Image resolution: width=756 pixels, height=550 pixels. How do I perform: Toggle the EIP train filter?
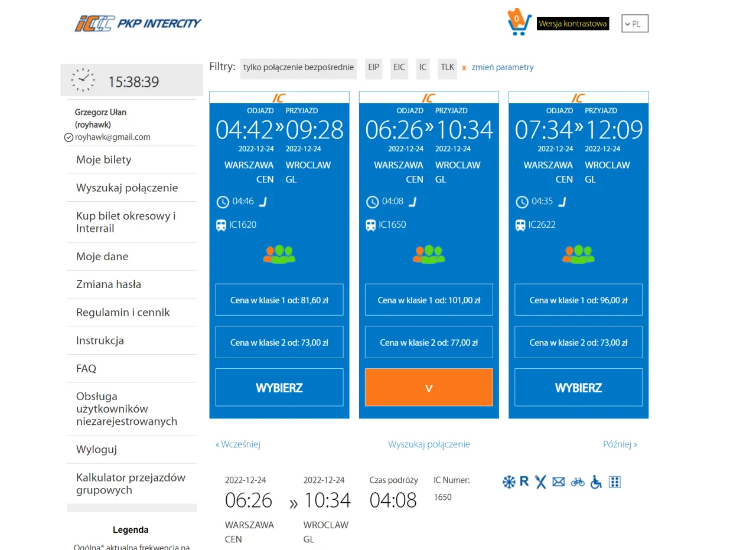pyautogui.click(x=373, y=68)
